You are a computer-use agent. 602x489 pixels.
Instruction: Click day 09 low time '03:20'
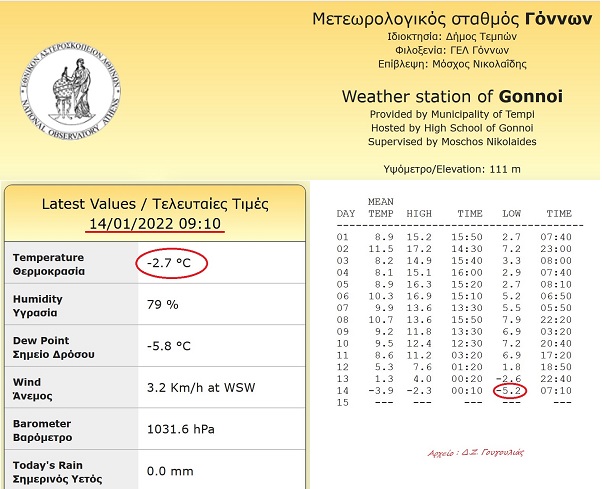click(556, 332)
